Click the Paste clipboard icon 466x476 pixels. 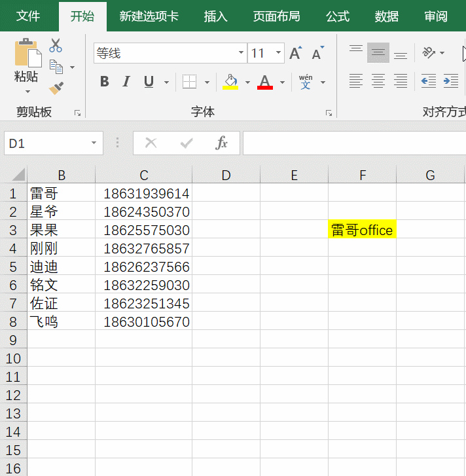tap(28, 52)
